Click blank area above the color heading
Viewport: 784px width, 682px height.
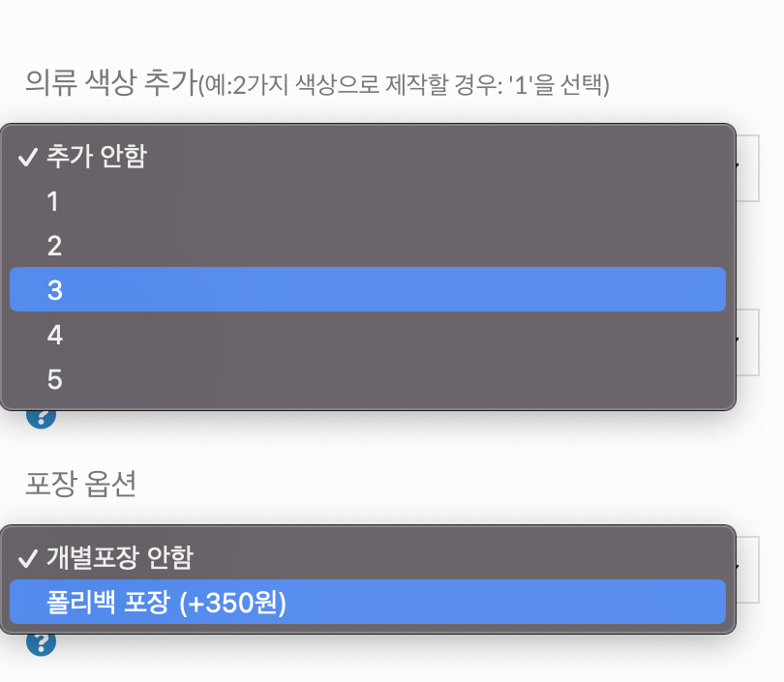coord(387,29)
